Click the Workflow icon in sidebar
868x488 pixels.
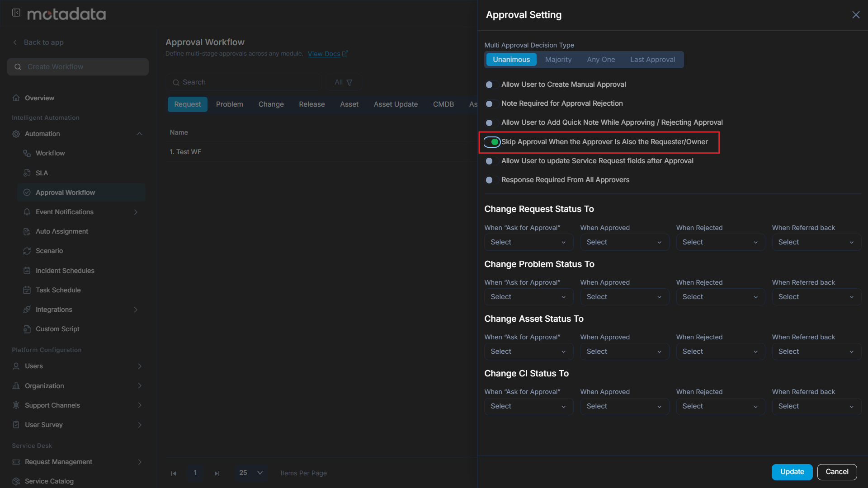27,153
